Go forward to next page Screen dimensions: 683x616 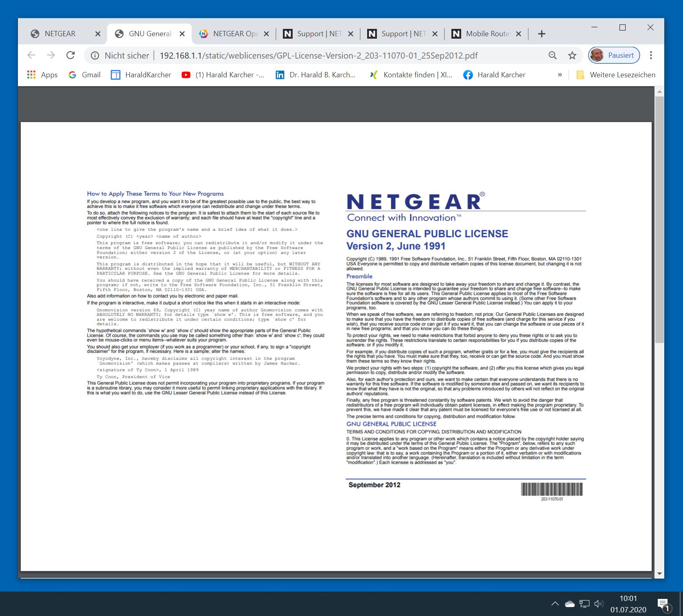[51, 55]
